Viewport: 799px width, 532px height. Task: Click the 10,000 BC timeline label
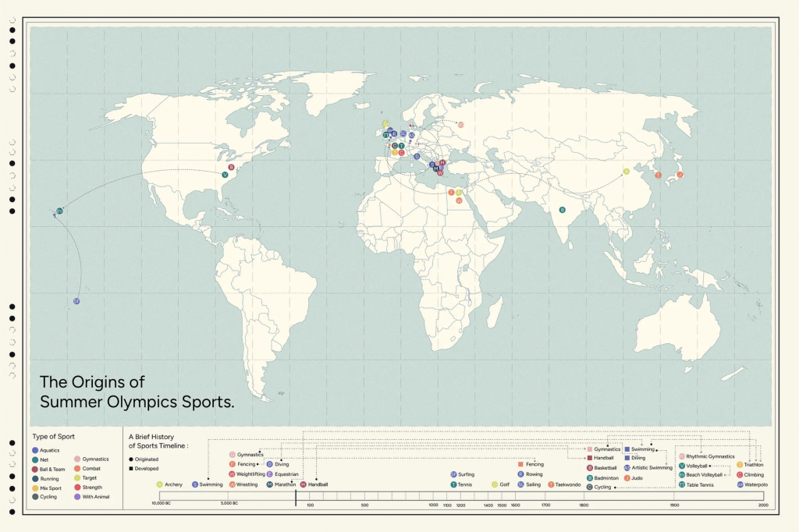point(162,505)
